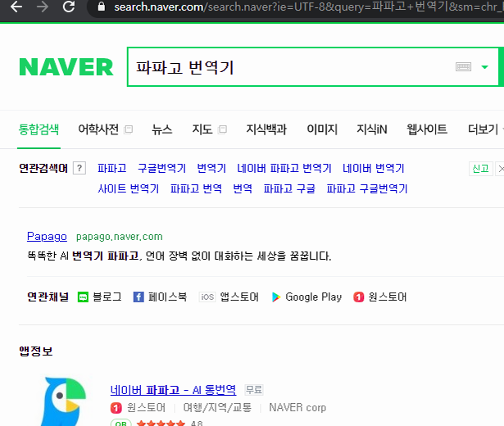Open the 앱스토어 channel link
This screenshot has width=504, height=426.
point(239,297)
